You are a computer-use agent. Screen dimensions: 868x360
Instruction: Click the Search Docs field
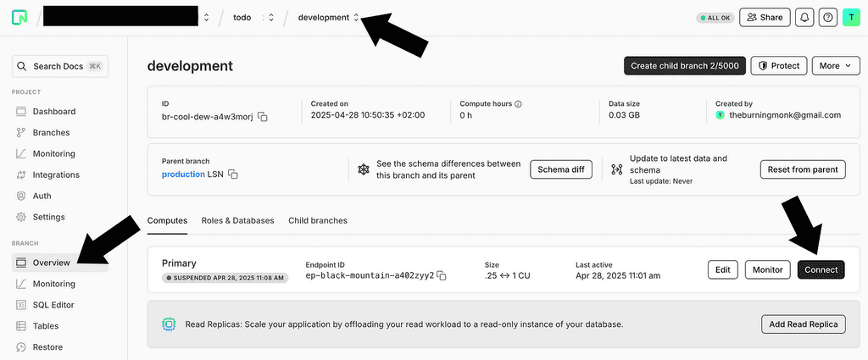60,66
